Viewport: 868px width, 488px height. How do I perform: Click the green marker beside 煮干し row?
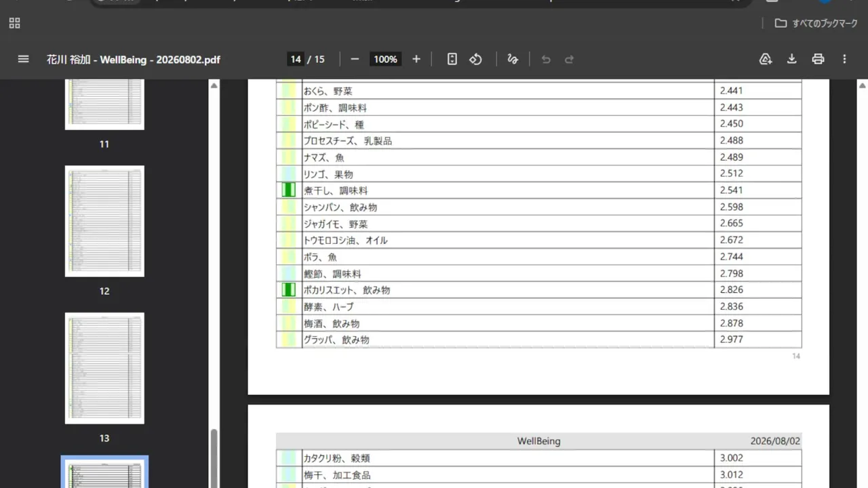289,190
